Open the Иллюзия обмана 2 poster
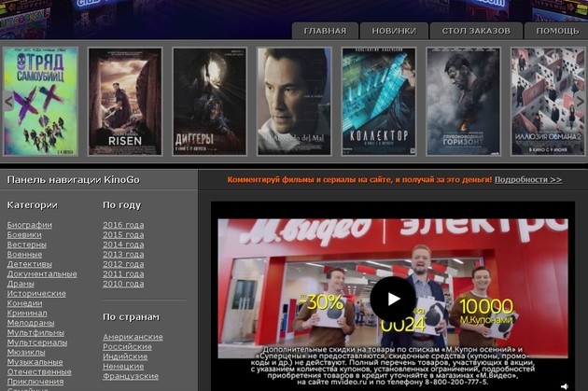This screenshot has height=391, width=588. (547, 101)
